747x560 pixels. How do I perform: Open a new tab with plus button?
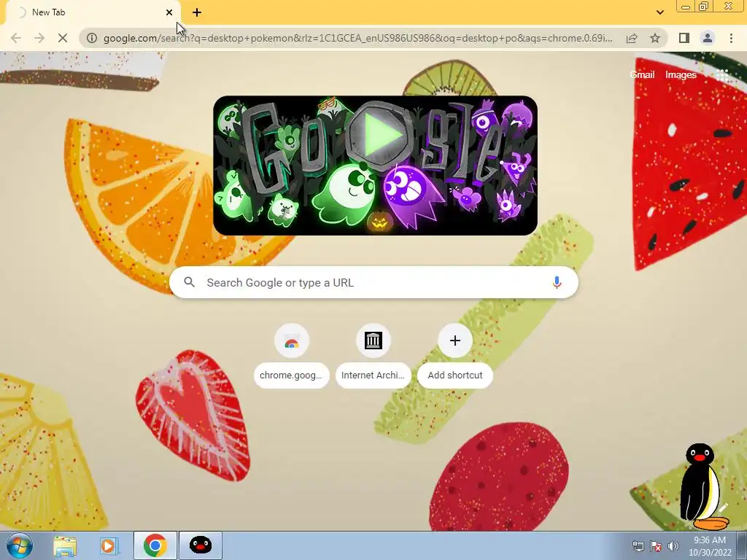point(197,12)
